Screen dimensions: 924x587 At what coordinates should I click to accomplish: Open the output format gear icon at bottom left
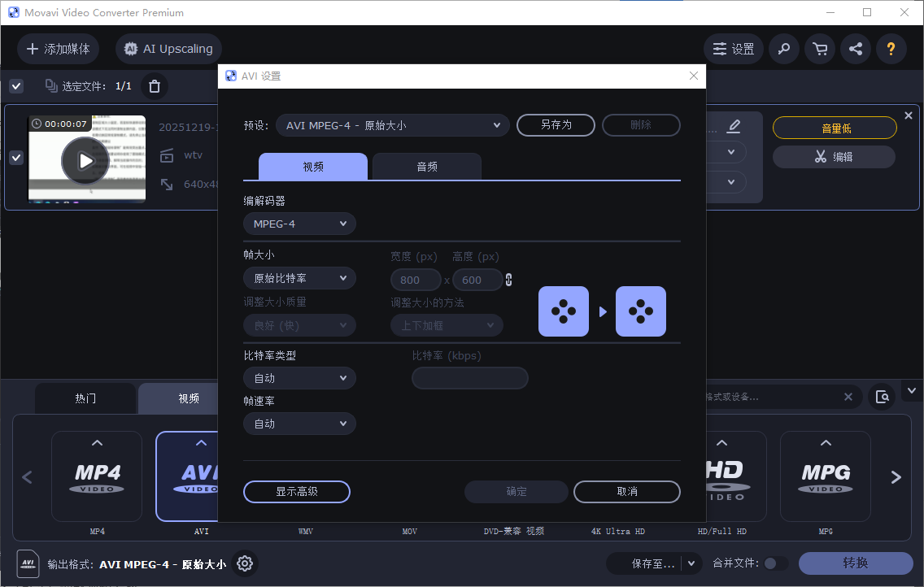point(244,563)
